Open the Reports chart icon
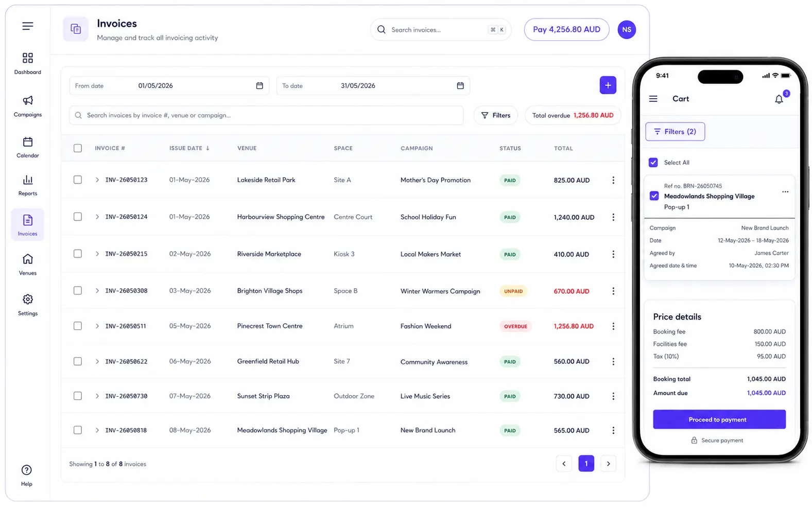 pyautogui.click(x=28, y=180)
